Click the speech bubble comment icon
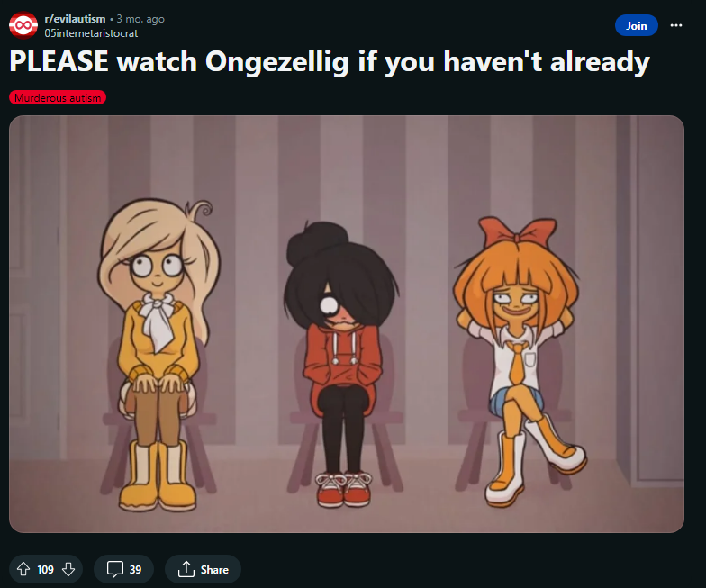706x588 pixels. pos(115,569)
